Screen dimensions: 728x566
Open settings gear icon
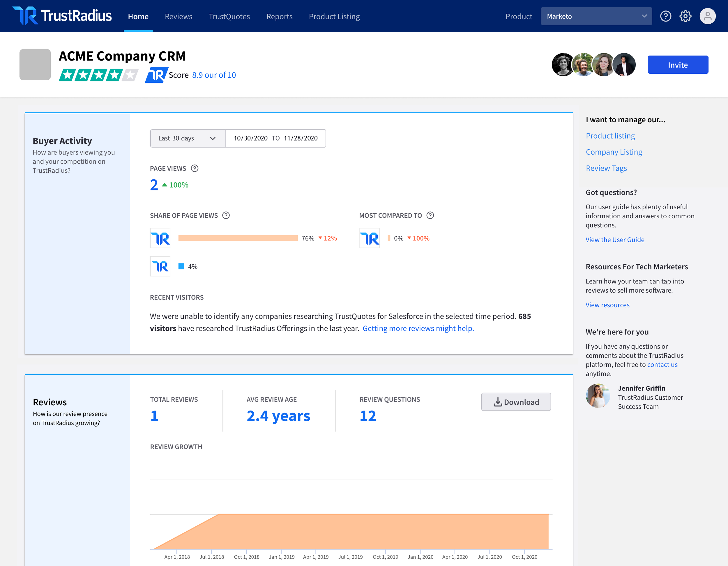pos(685,16)
